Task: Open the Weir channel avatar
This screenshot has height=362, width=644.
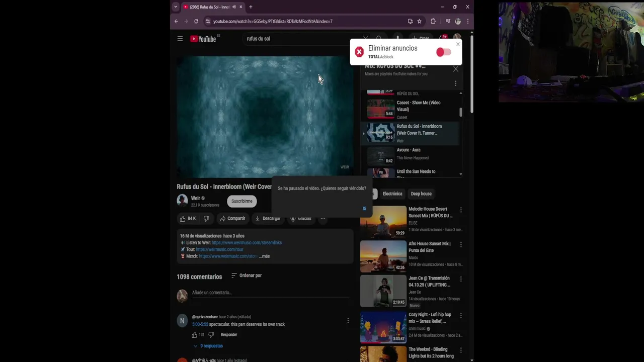Action: tap(182, 201)
